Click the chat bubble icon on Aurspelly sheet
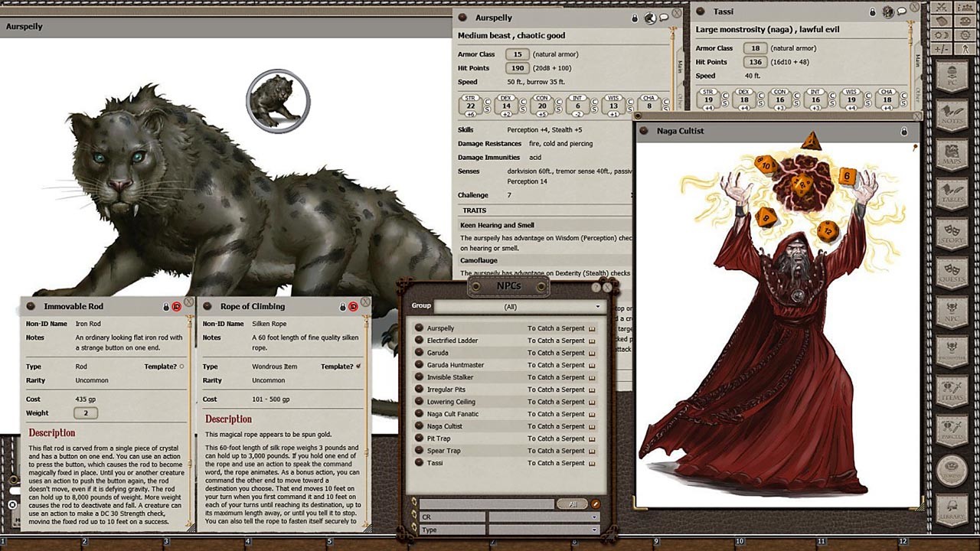The image size is (980, 551). pyautogui.click(x=663, y=18)
